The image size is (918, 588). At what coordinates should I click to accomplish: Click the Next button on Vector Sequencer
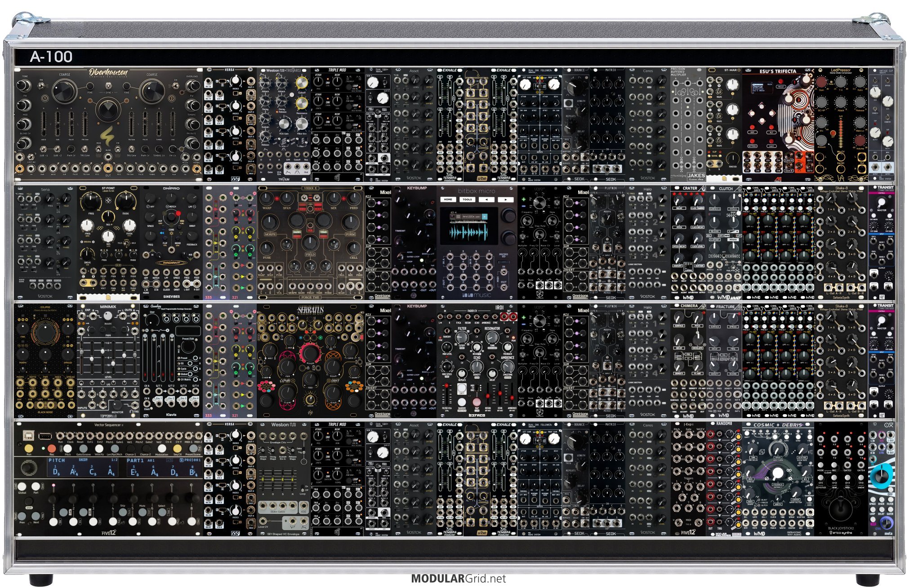coord(36,516)
